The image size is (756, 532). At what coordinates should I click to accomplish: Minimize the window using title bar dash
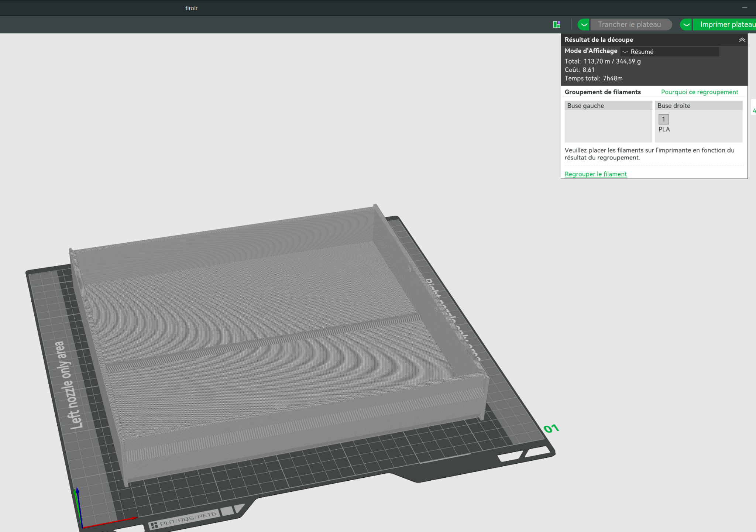click(745, 8)
